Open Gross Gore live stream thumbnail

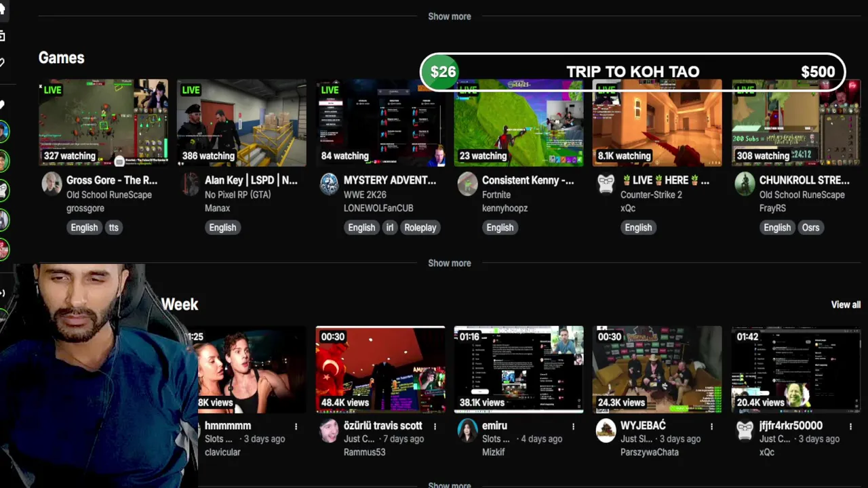pyautogui.click(x=103, y=123)
